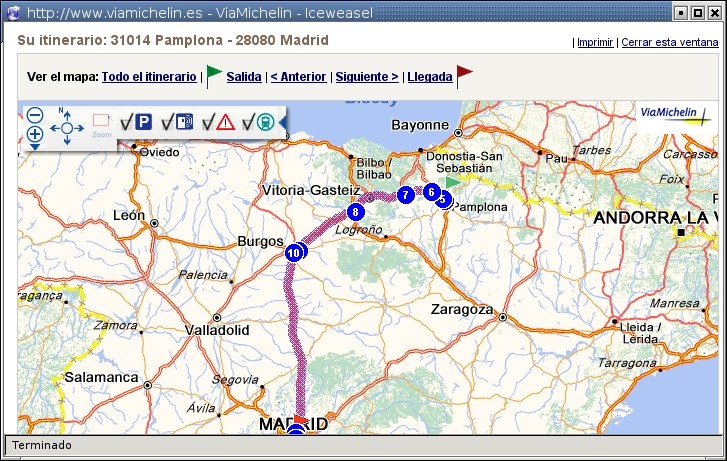Go to 'Siguiente >' route step
Screen dimensions: 727x461
tap(366, 77)
